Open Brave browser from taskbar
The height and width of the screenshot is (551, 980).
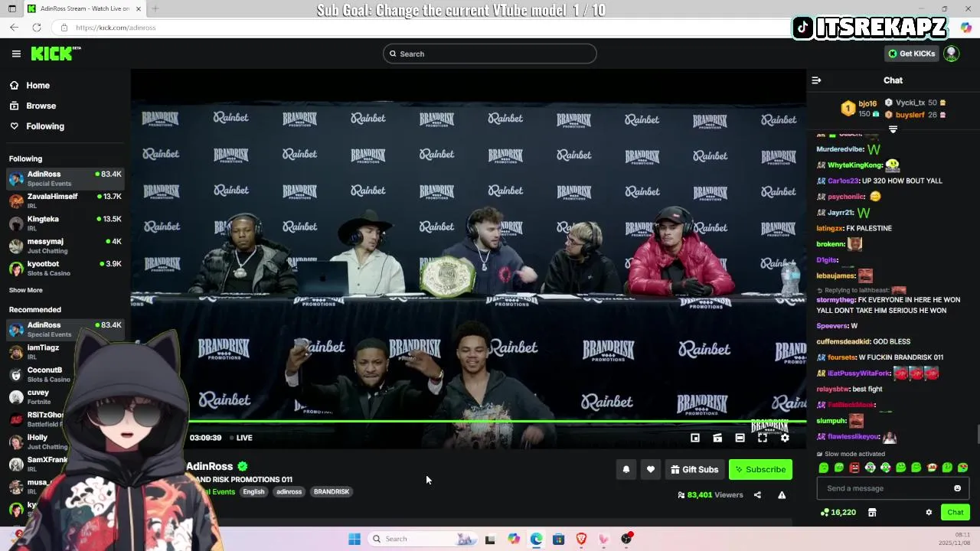click(x=581, y=539)
